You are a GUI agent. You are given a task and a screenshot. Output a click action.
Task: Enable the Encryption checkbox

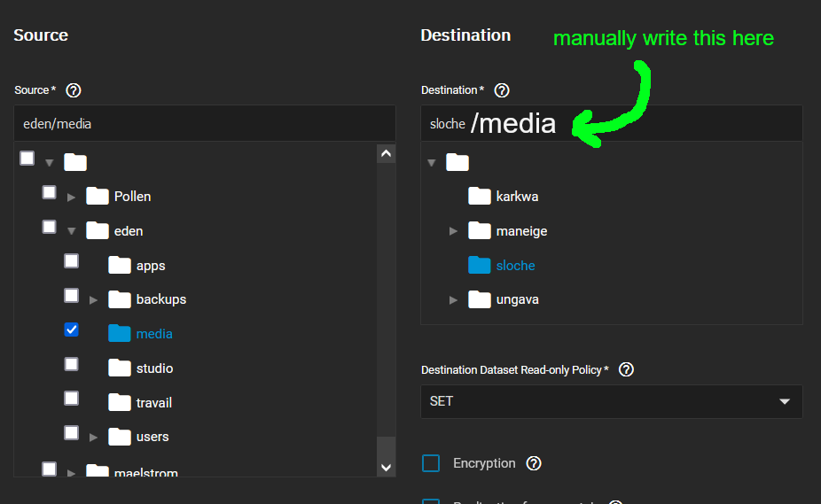pyautogui.click(x=431, y=463)
